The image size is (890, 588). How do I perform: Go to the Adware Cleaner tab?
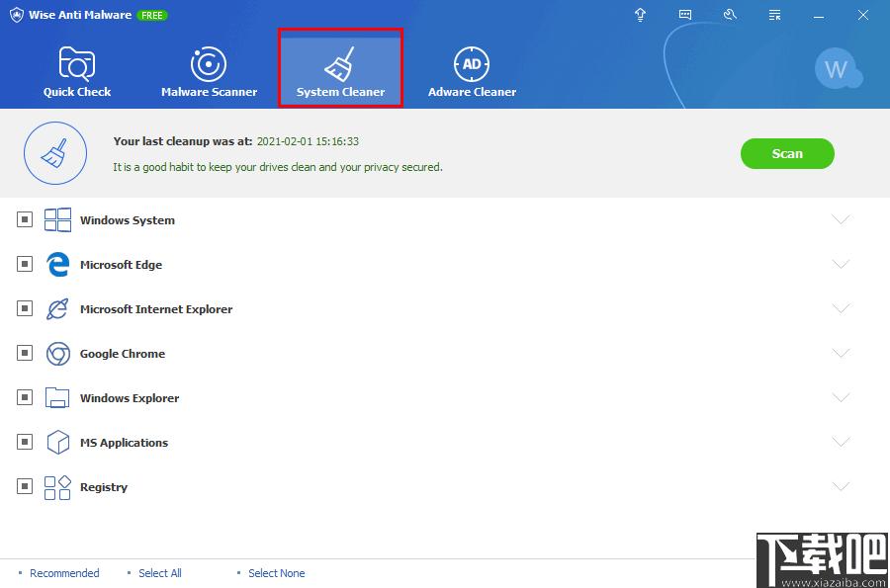pyautogui.click(x=473, y=71)
